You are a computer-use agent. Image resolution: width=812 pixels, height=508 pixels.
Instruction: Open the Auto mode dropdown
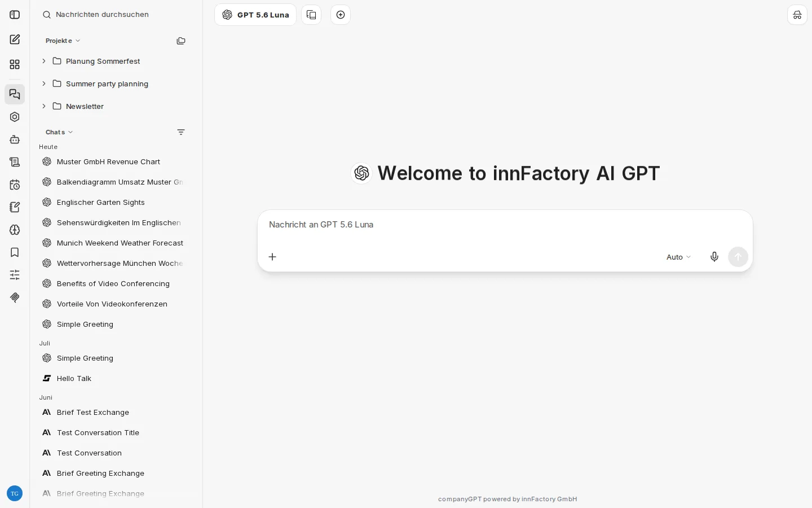coord(679,257)
